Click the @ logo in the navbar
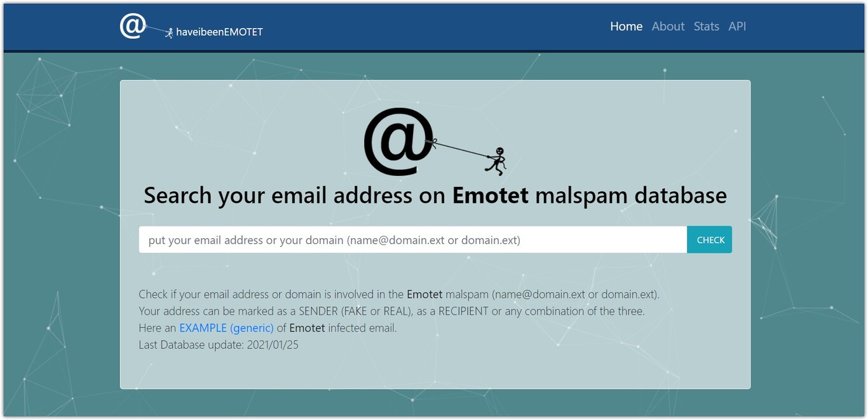This screenshot has width=868, height=420. pos(133,26)
